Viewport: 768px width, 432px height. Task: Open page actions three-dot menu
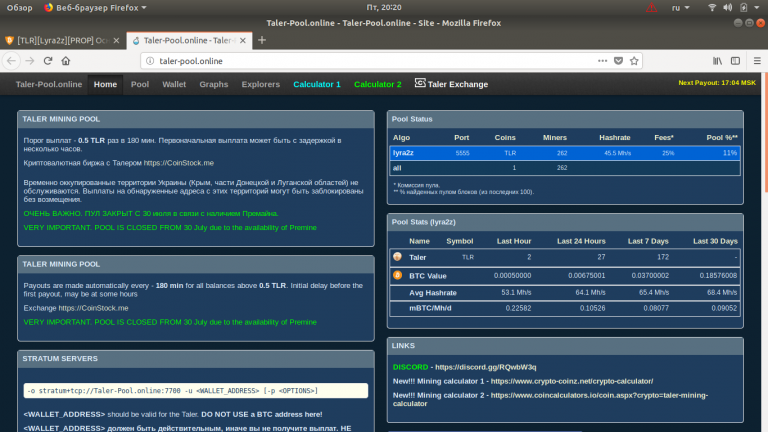coord(602,61)
